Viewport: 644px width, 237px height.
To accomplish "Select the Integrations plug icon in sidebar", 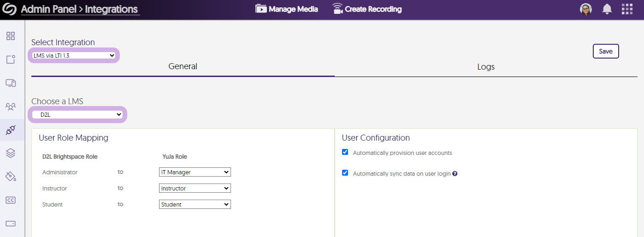I will 11,130.
